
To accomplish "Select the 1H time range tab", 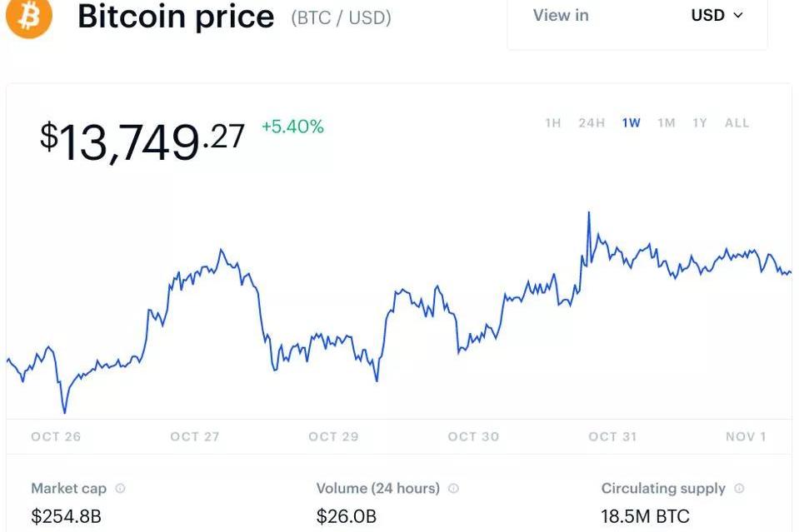I will click(x=553, y=123).
